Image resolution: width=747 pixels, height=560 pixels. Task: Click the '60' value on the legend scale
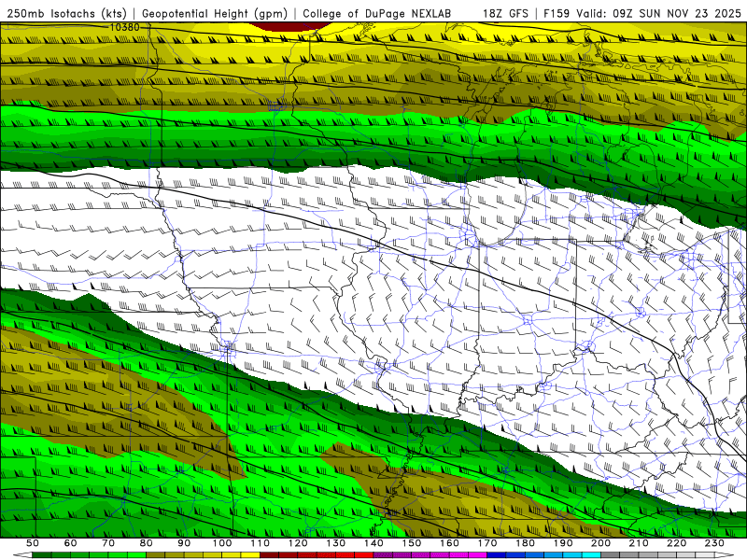(x=70, y=543)
